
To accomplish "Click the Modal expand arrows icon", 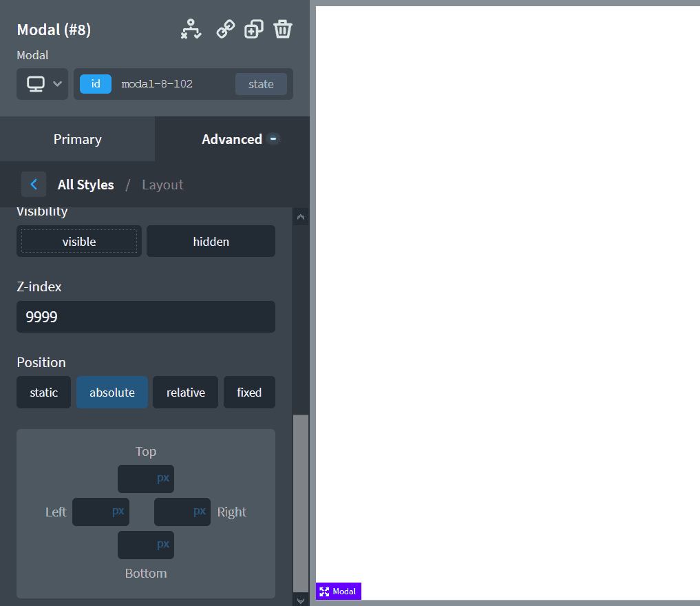I will pyautogui.click(x=325, y=592).
